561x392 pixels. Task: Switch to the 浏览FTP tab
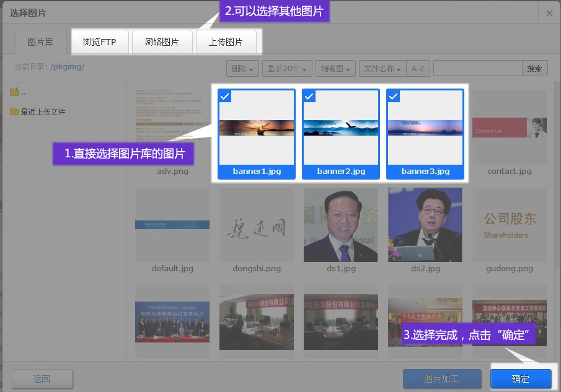(x=99, y=42)
